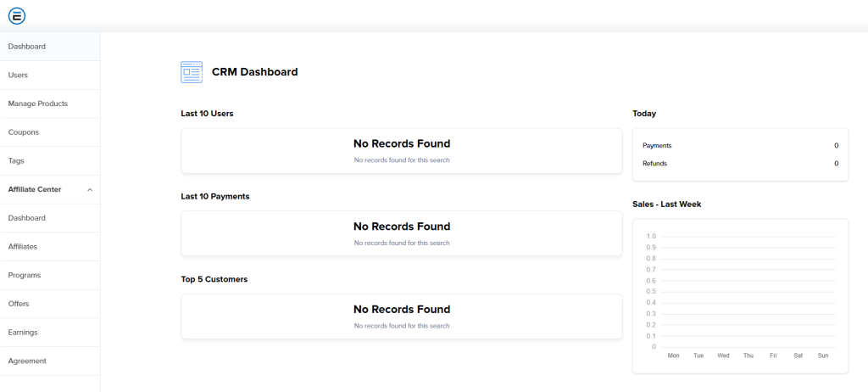Open Users in the sidebar
This screenshot has height=392, width=868.
coord(50,76)
